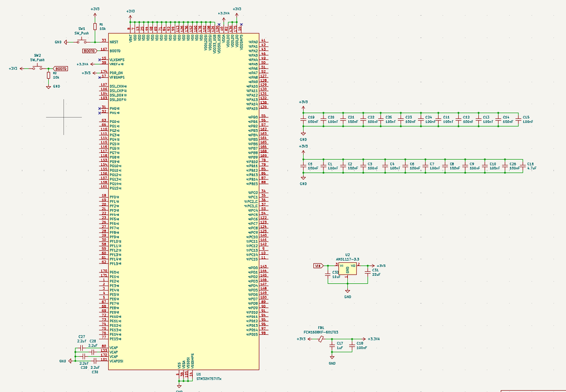The height and width of the screenshot is (392, 566).
Task: Click the PF0 pin name
Action: (x=113, y=197)
